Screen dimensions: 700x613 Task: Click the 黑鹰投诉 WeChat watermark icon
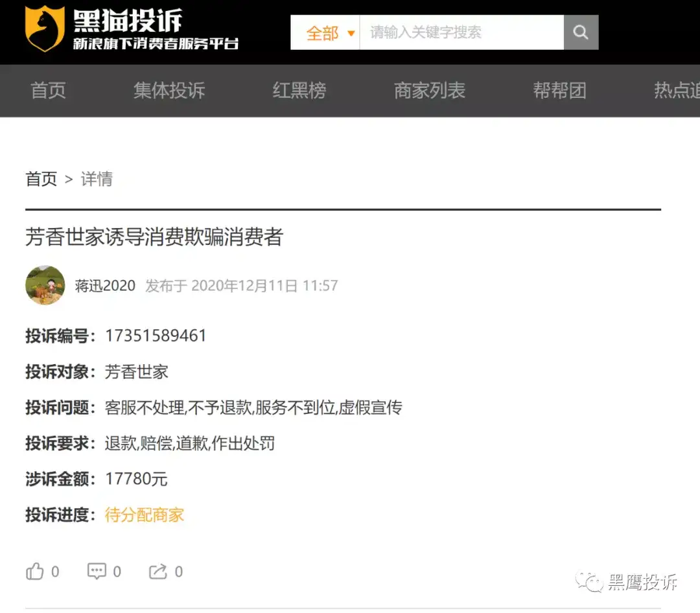pyautogui.click(x=589, y=582)
